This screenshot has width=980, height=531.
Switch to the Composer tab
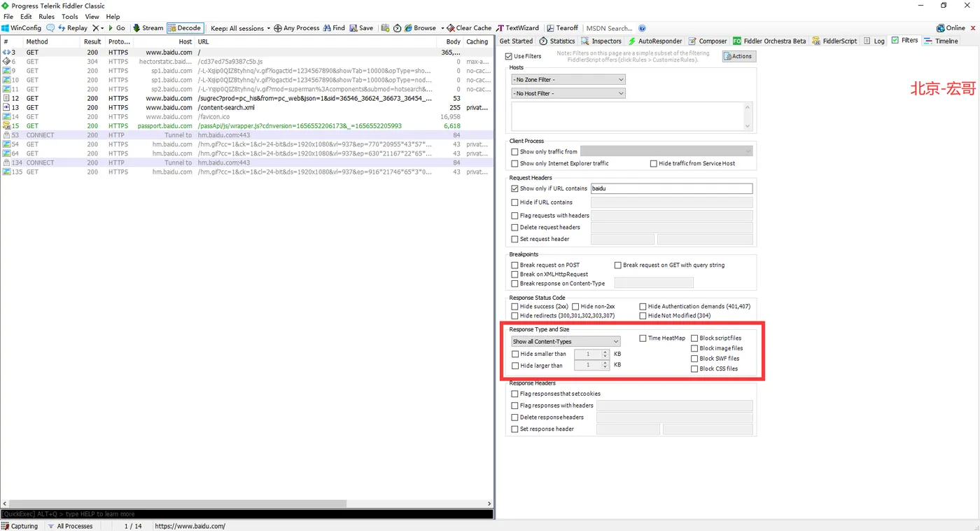coord(708,41)
